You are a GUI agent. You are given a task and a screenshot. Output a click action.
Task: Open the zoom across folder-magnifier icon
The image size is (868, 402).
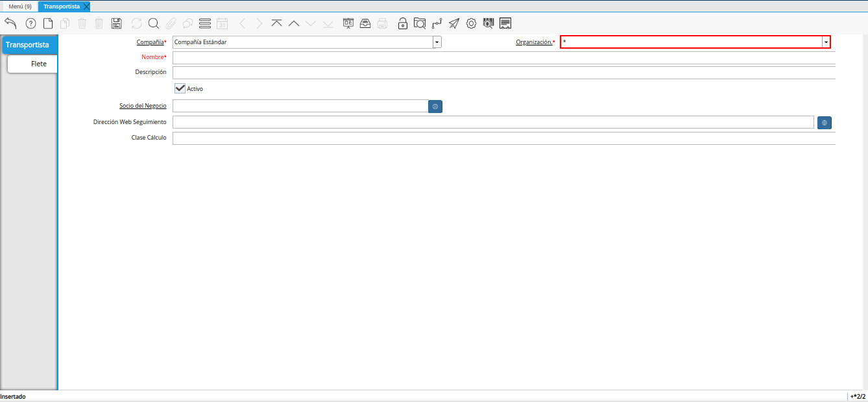420,23
